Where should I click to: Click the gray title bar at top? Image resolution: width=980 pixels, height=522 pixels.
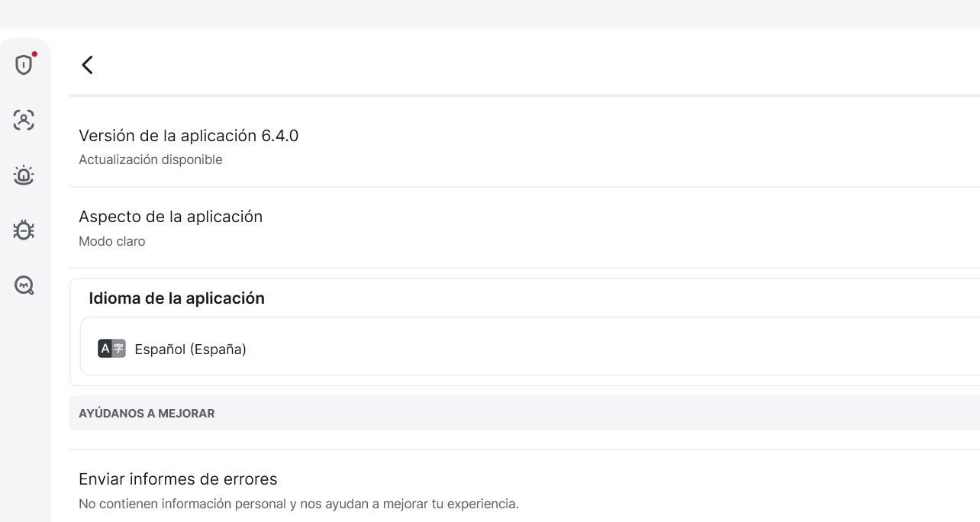click(488, 14)
